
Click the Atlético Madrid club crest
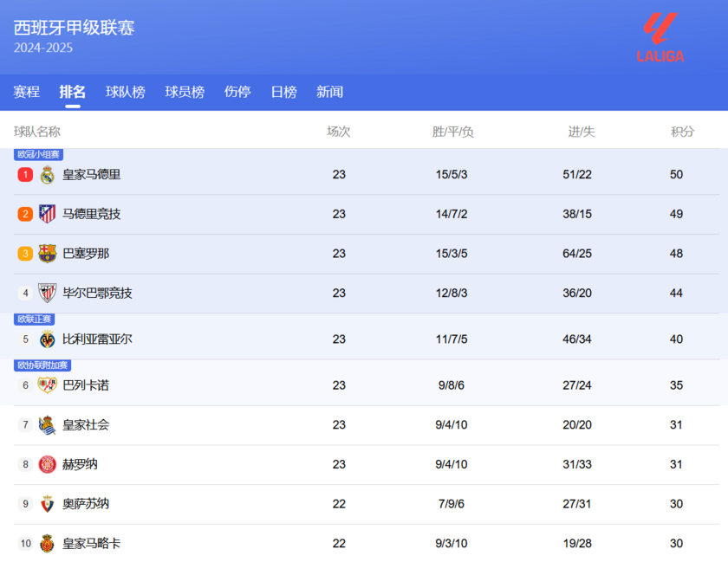(x=46, y=214)
